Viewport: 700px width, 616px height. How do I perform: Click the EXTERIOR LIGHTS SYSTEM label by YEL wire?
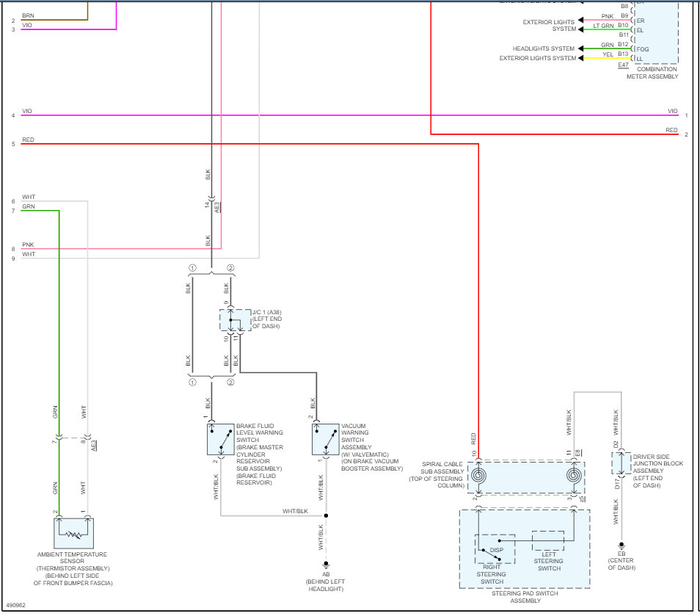[x=538, y=58]
